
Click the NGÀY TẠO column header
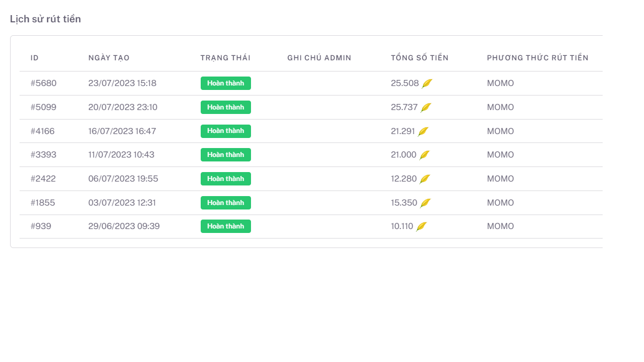click(109, 58)
